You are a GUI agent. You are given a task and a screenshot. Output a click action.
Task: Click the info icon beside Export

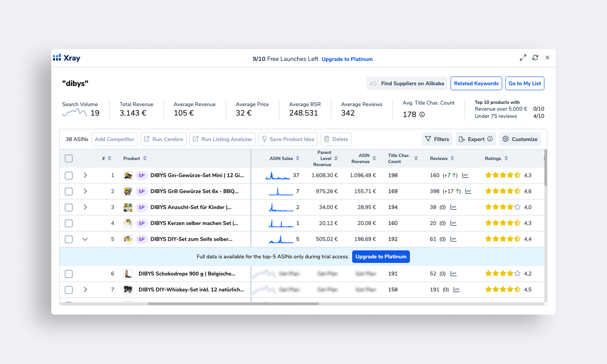coord(490,139)
